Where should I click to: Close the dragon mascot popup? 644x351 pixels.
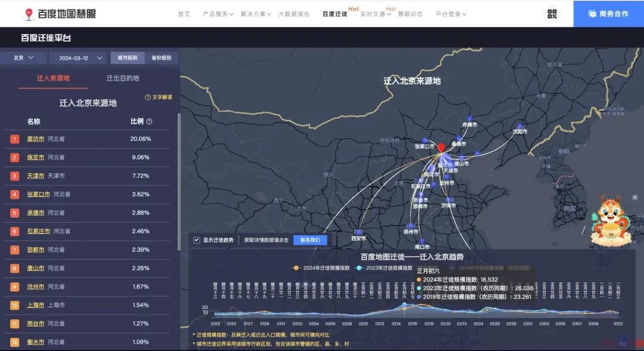coord(634,198)
